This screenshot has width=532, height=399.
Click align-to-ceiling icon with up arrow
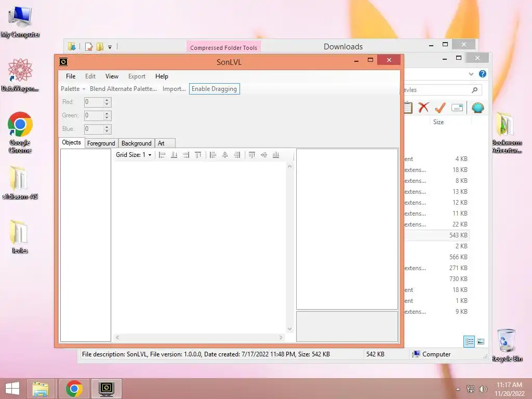[x=198, y=155]
